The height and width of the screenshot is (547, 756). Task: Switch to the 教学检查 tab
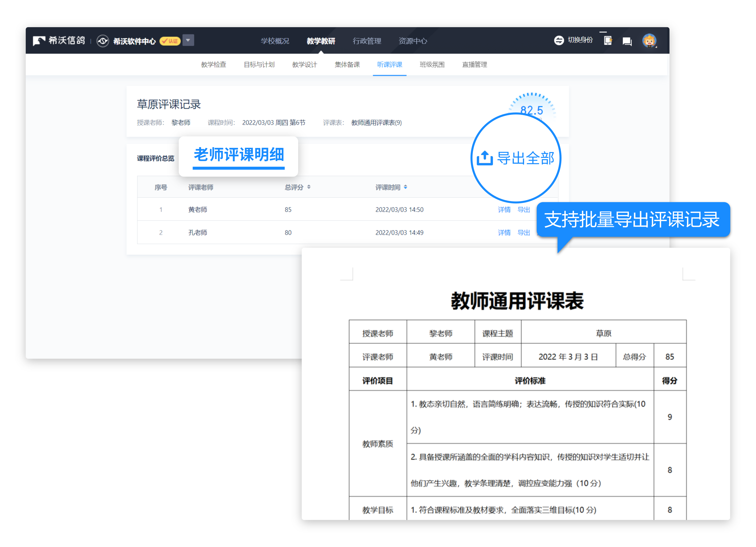point(214,65)
